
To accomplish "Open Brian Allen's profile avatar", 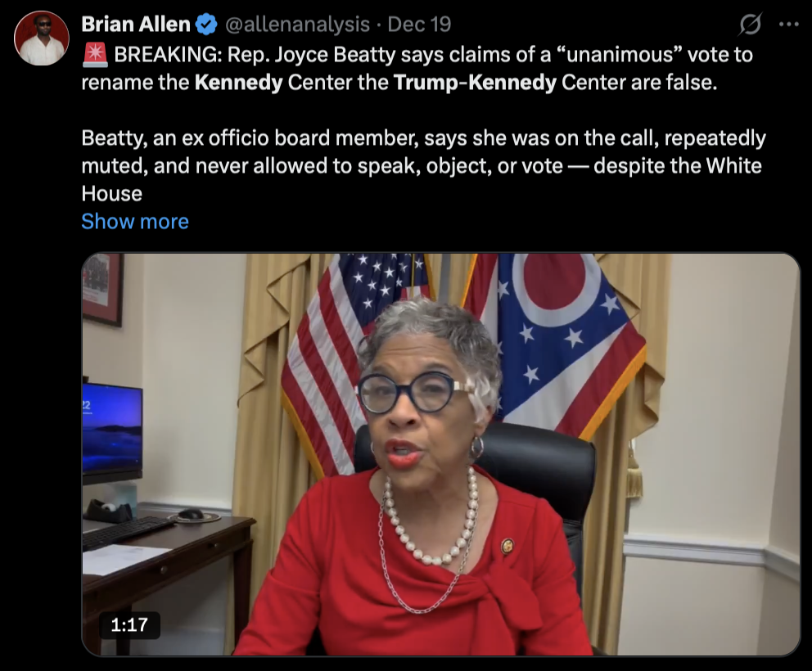I will [x=42, y=38].
